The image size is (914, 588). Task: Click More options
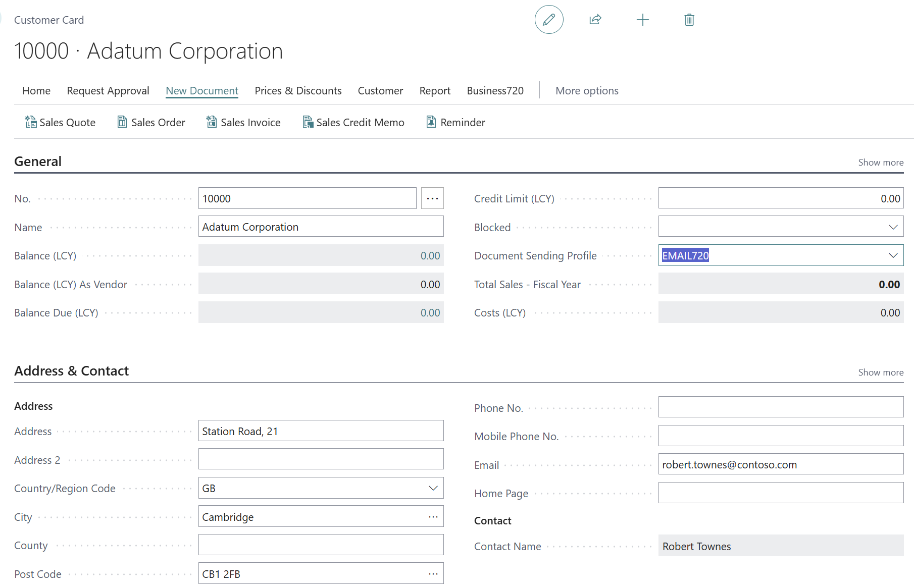pyautogui.click(x=587, y=91)
